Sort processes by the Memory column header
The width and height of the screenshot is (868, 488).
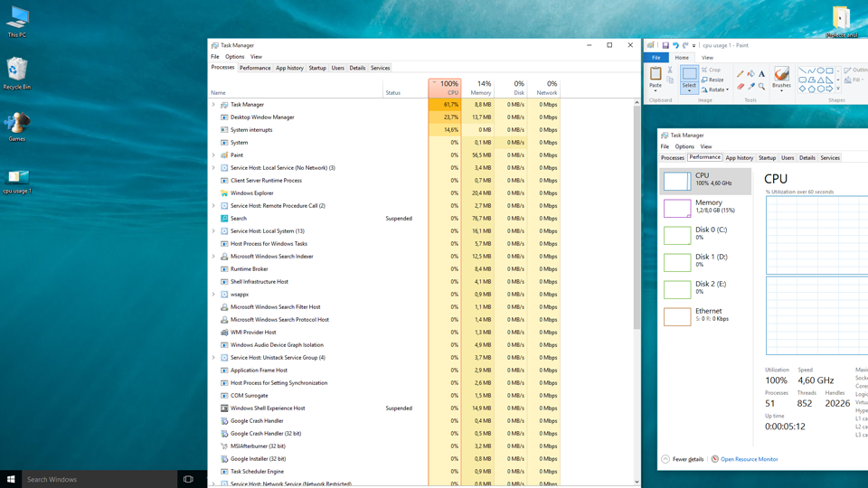click(x=477, y=88)
